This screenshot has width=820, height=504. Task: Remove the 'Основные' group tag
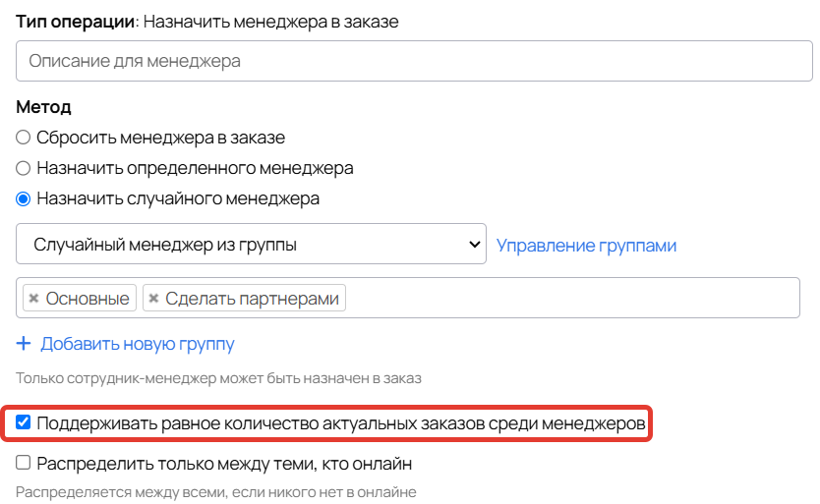click(x=34, y=298)
